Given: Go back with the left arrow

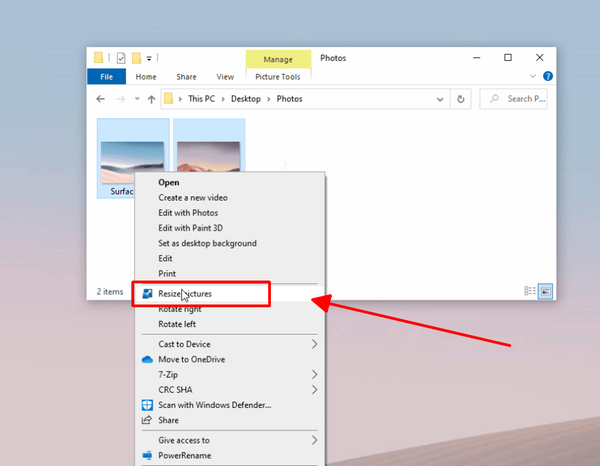Looking at the screenshot, I should click(x=101, y=99).
